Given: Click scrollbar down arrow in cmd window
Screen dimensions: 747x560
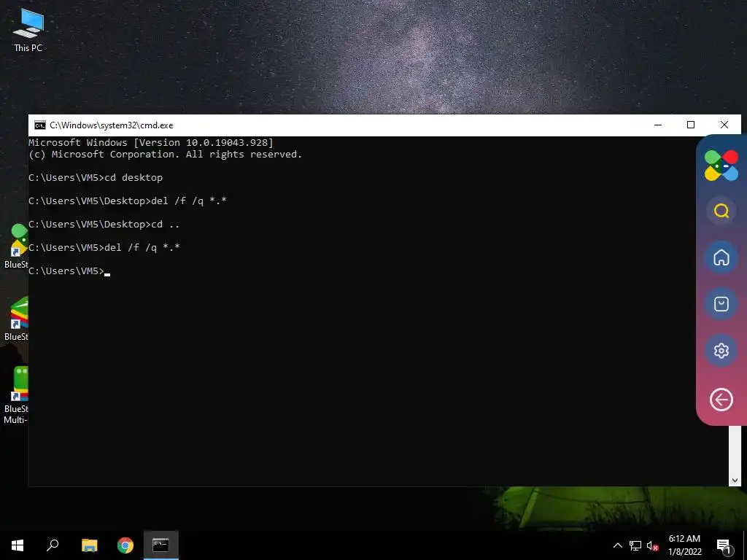Looking at the screenshot, I should pyautogui.click(x=735, y=480).
